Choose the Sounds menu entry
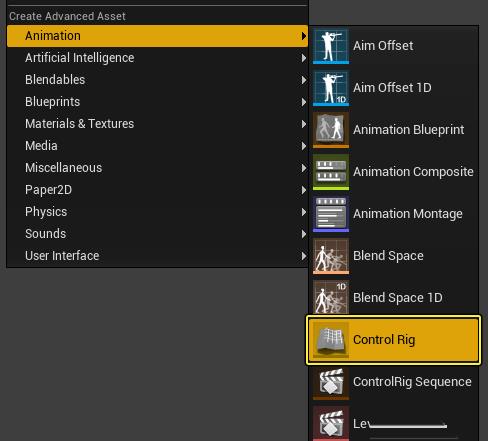This screenshot has width=488, height=441. click(x=157, y=234)
